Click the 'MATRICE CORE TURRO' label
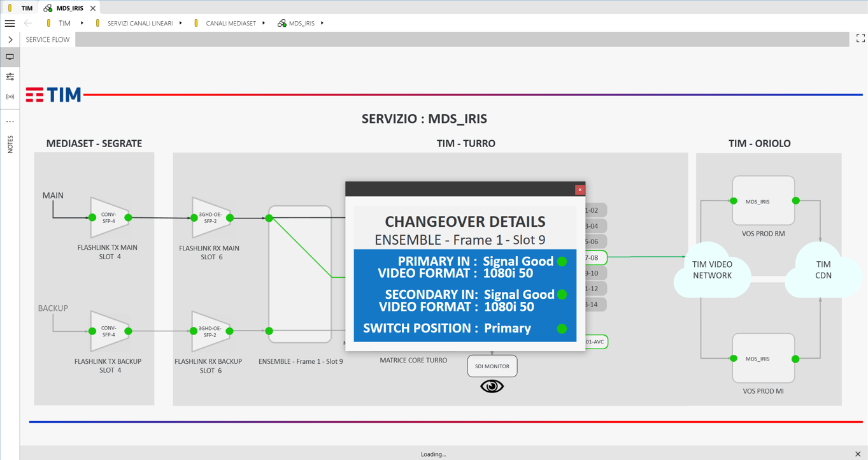 (413, 360)
